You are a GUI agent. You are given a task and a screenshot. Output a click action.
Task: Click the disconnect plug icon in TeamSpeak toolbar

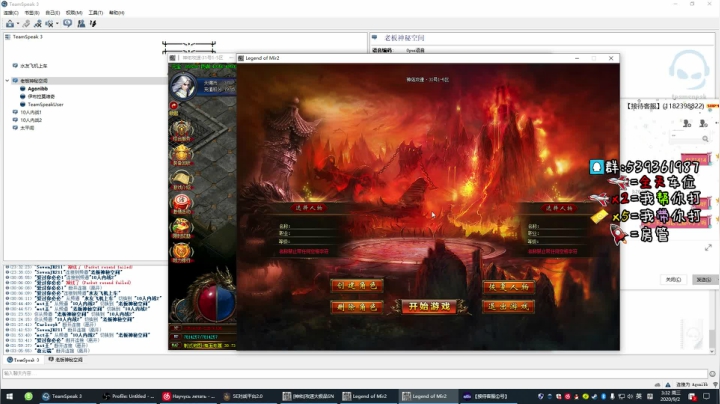[27, 23]
